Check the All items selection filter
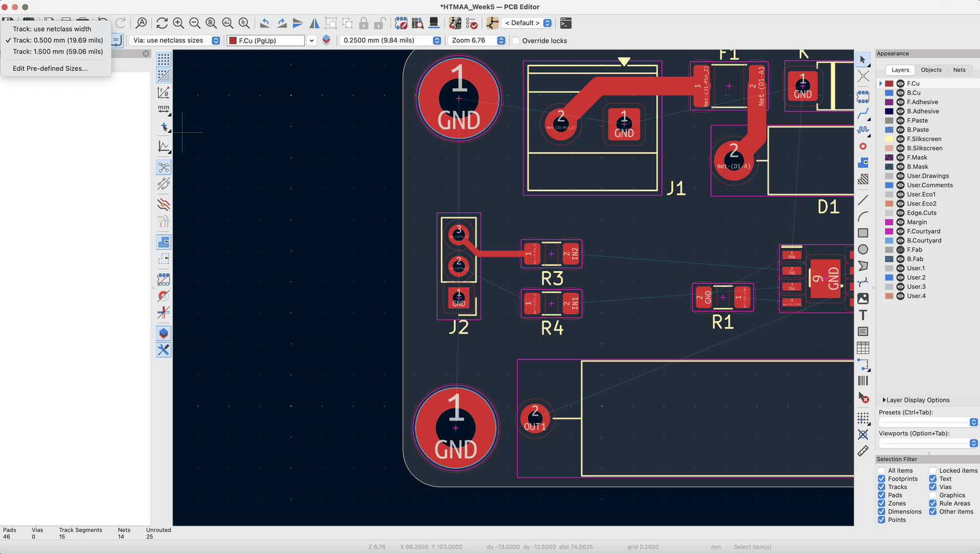Image resolution: width=980 pixels, height=554 pixels. [x=881, y=471]
